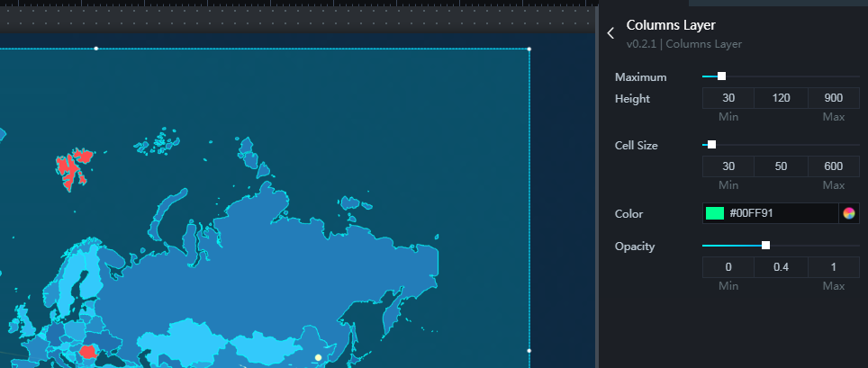Click the Columns Layer panel title
868x368 pixels.
671,25
